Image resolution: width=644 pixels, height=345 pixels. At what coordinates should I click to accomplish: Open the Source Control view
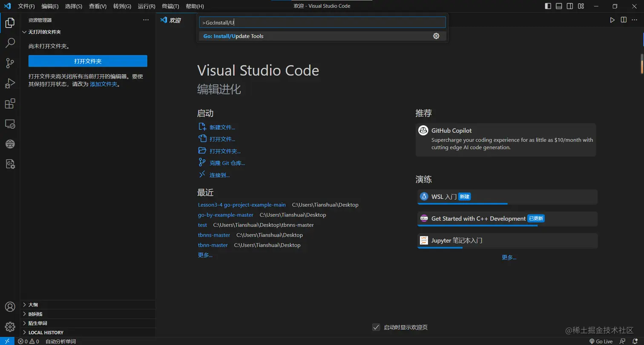click(x=10, y=63)
